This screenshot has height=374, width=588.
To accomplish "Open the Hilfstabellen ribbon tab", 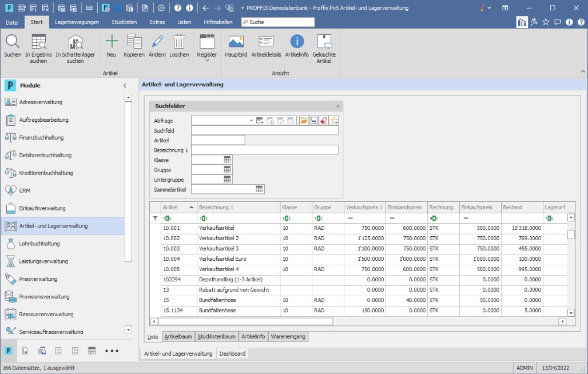I will tap(218, 22).
